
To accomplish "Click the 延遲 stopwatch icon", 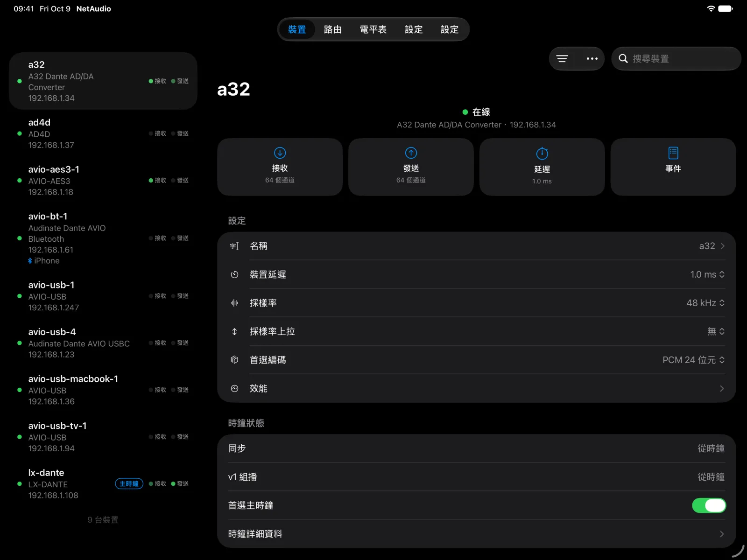I will [x=542, y=153].
